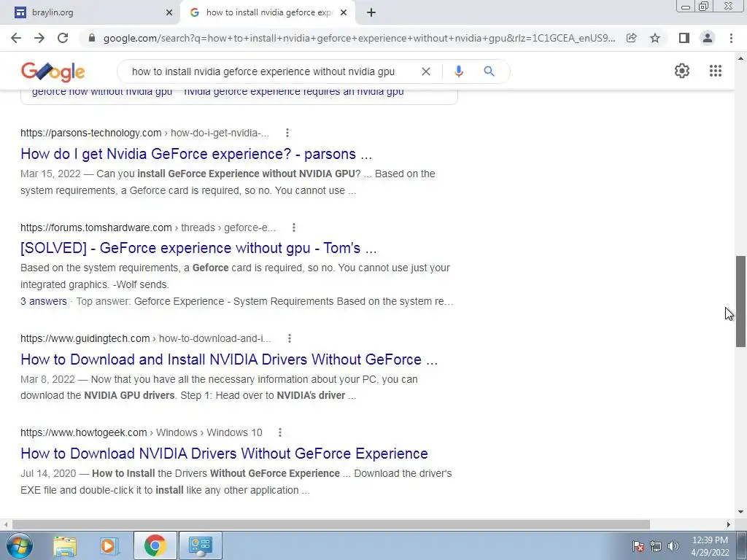Open options for guidingtech.com result
The height and width of the screenshot is (560, 747).
click(289, 338)
